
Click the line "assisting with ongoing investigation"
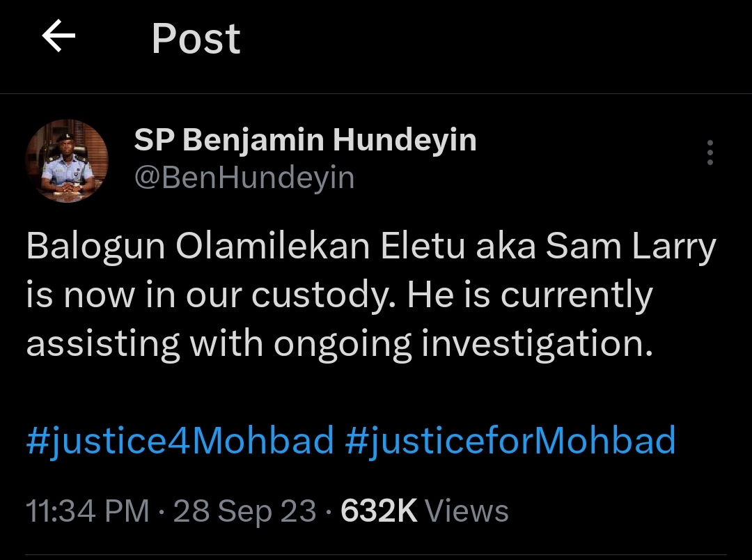point(340,345)
